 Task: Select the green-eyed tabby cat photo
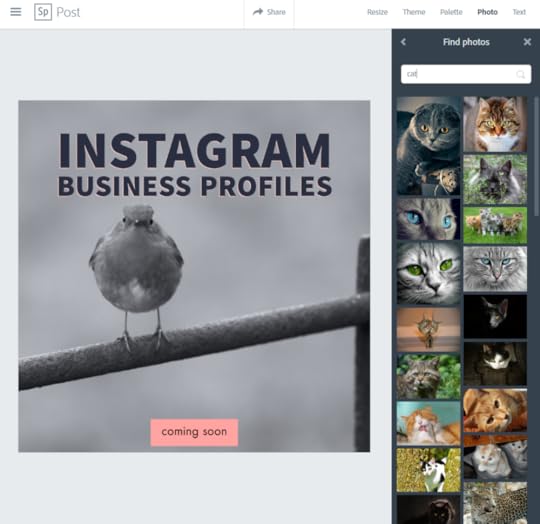(428, 273)
